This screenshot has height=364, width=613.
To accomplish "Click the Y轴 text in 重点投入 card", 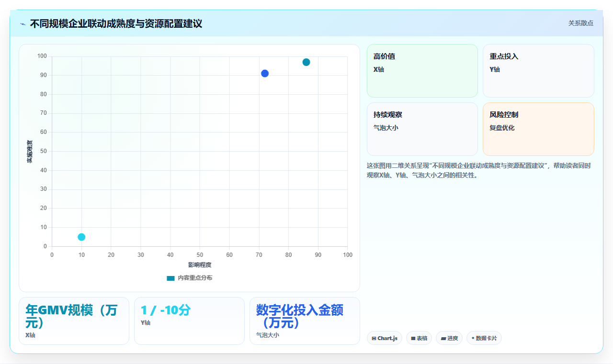I will coord(495,69).
